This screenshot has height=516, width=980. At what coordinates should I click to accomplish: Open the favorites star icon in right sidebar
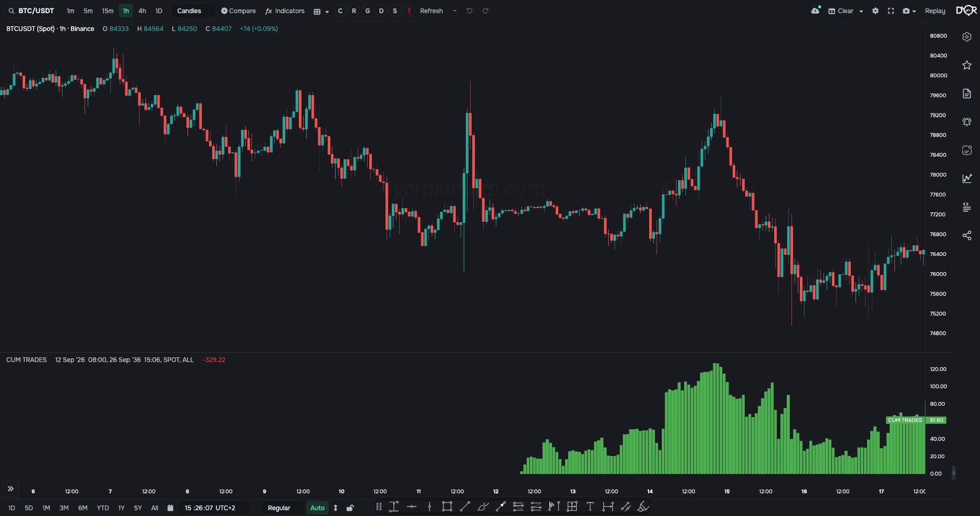tap(967, 65)
